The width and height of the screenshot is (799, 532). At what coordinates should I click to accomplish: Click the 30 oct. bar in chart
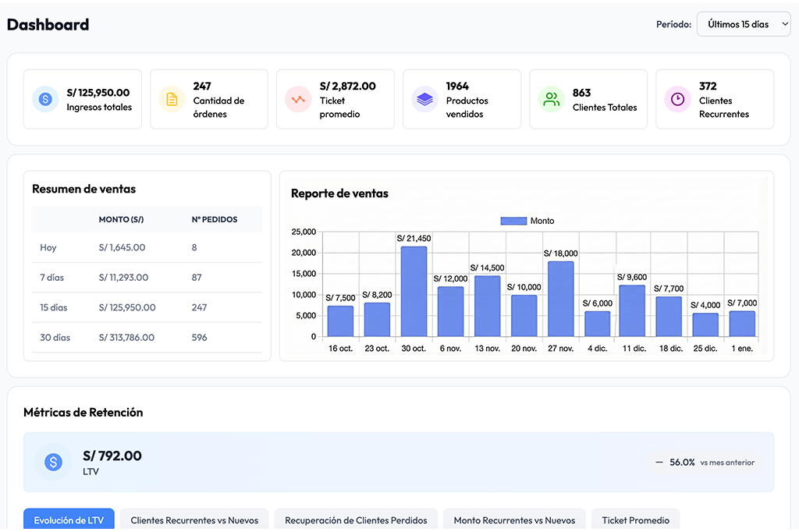[x=414, y=292]
